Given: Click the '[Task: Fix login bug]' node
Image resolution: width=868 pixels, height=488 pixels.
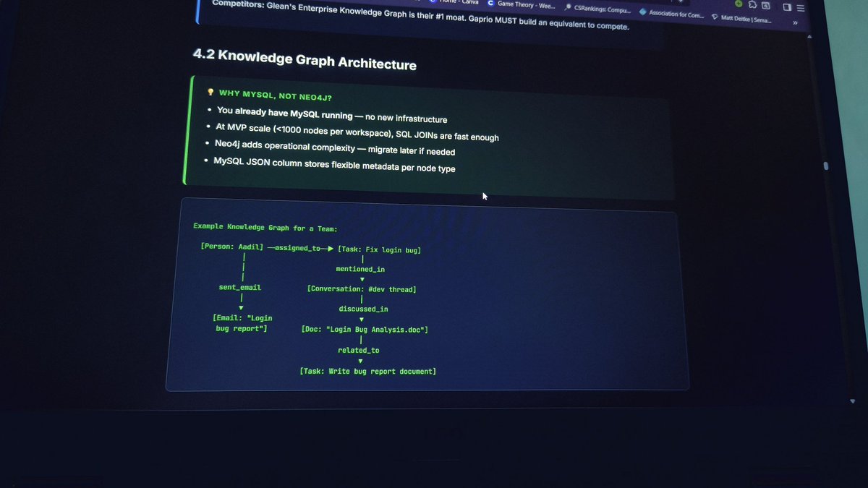Looking at the screenshot, I should coord(379,250).
